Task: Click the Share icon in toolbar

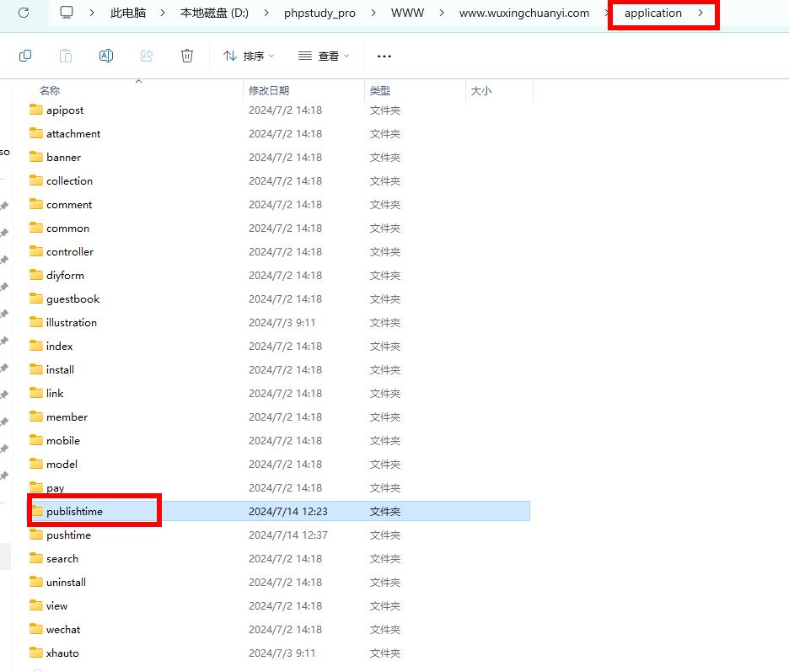Action: coord(147,56)
